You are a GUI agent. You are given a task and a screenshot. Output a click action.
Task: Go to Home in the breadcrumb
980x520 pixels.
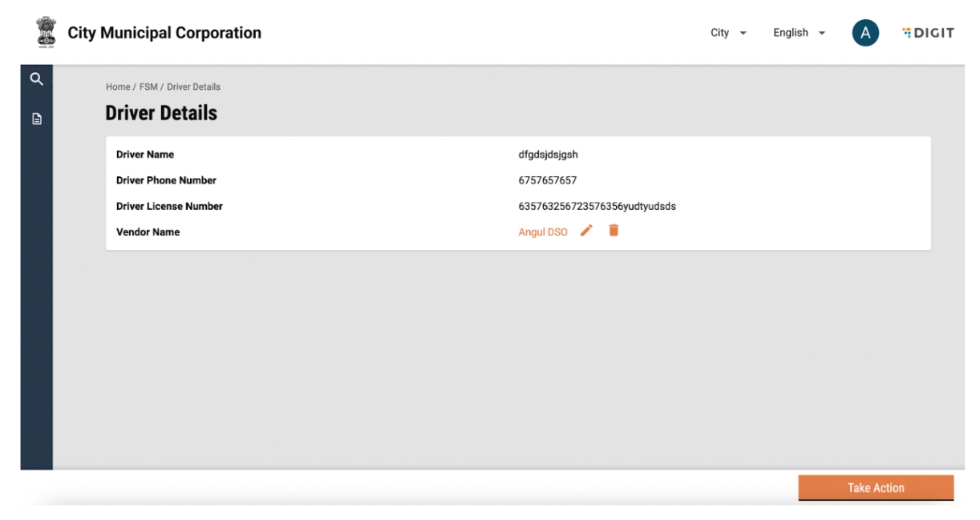pos(118,87)
